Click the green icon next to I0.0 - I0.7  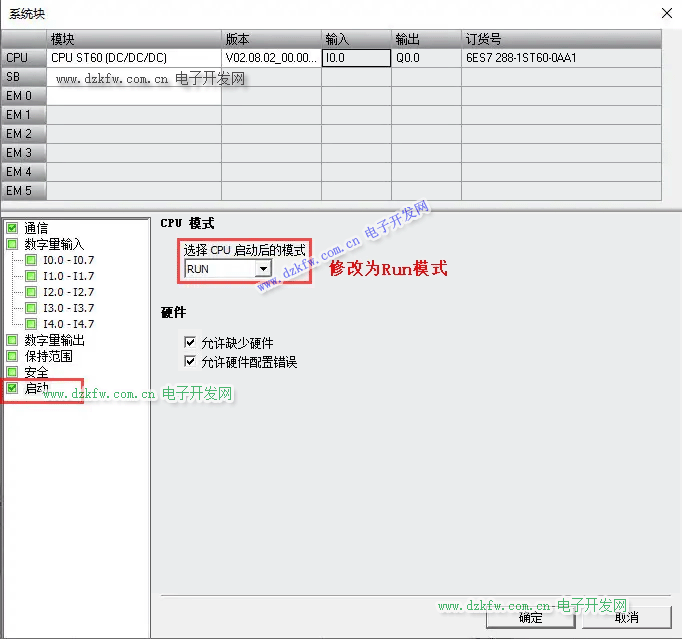coord(31,260)
